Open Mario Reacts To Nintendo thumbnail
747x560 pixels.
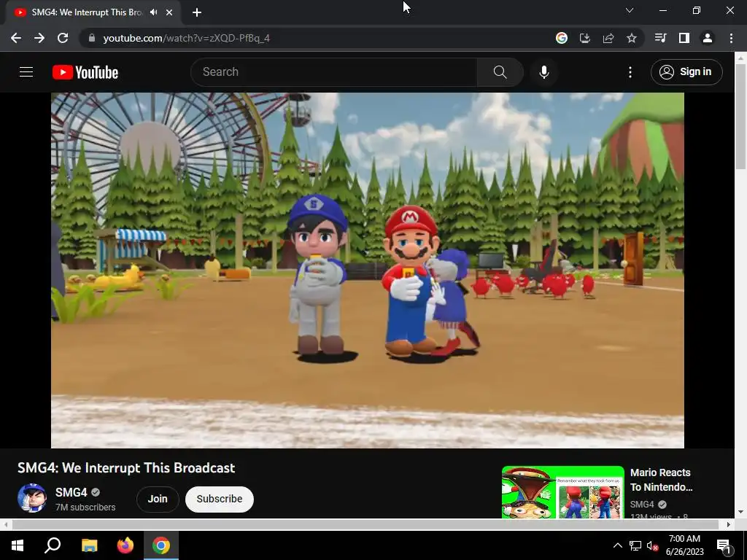tap(562, 492)
